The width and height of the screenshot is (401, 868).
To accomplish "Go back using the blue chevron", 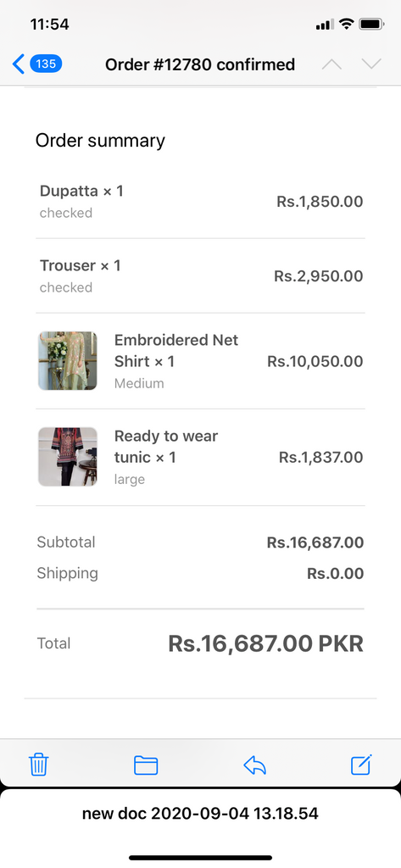I will [x=19, y=64].
